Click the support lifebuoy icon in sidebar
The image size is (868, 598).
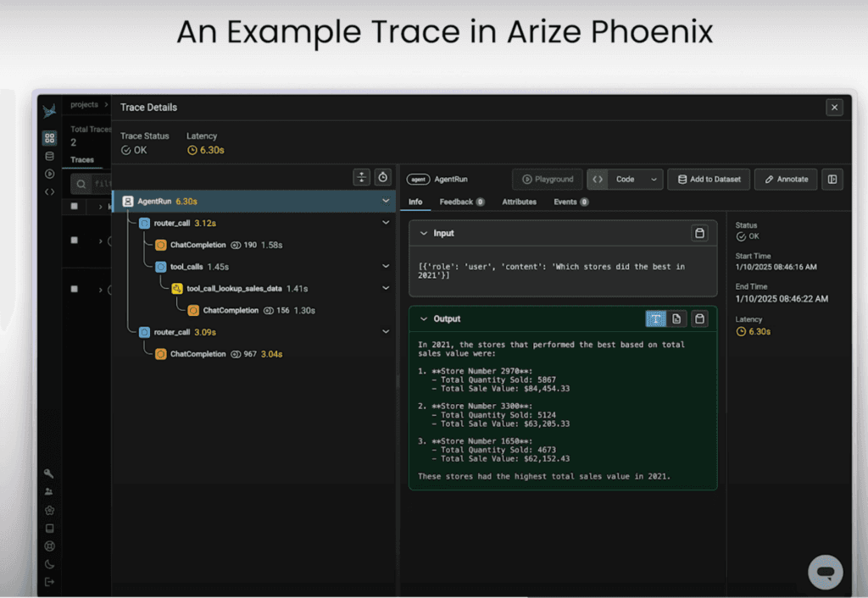tap(49, 546)
